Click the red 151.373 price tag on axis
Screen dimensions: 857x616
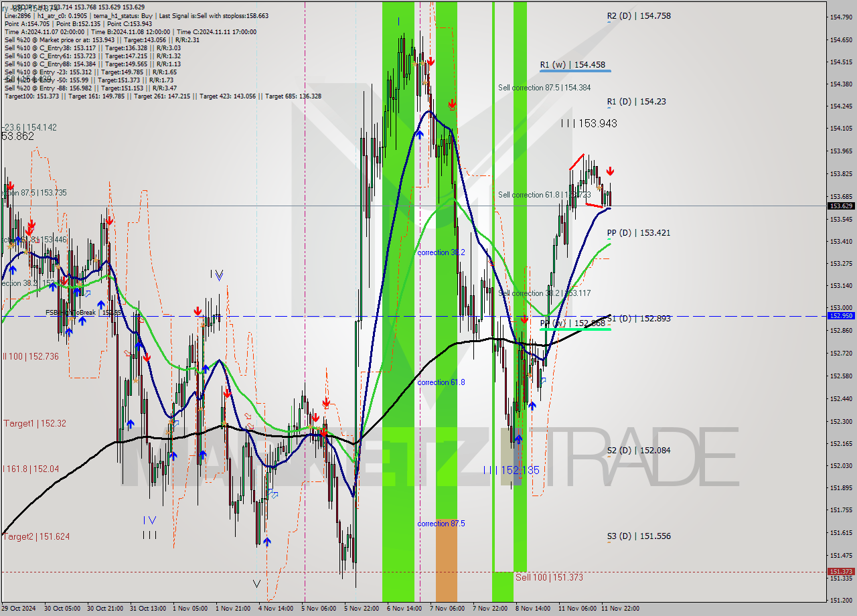click(x=841, y=571)
